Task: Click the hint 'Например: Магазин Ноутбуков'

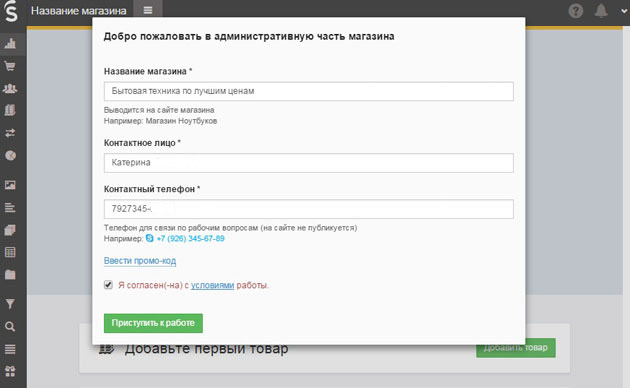Action: (160, 121)
